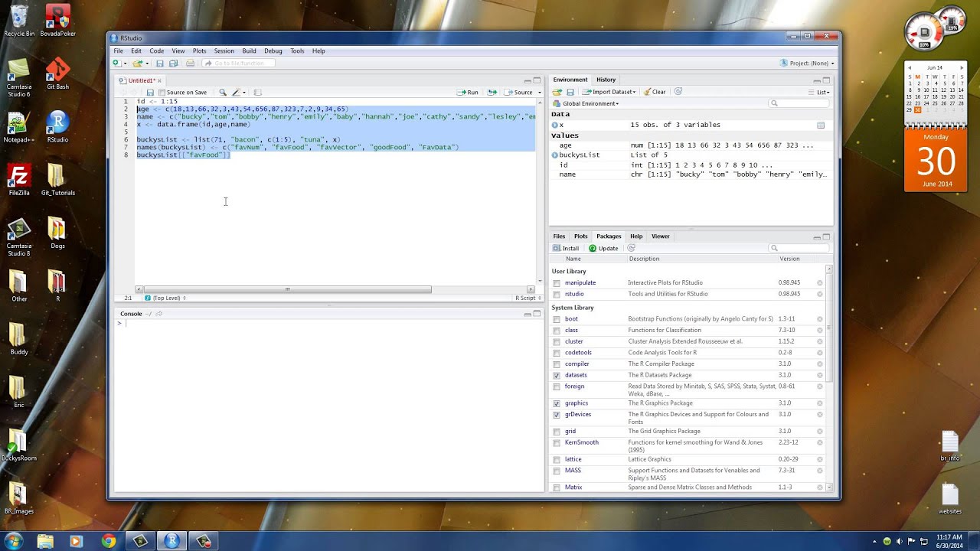The height and width of the screenshot is (551, 980).
Task: Load the cluster package checkbox
Action: 557,341
